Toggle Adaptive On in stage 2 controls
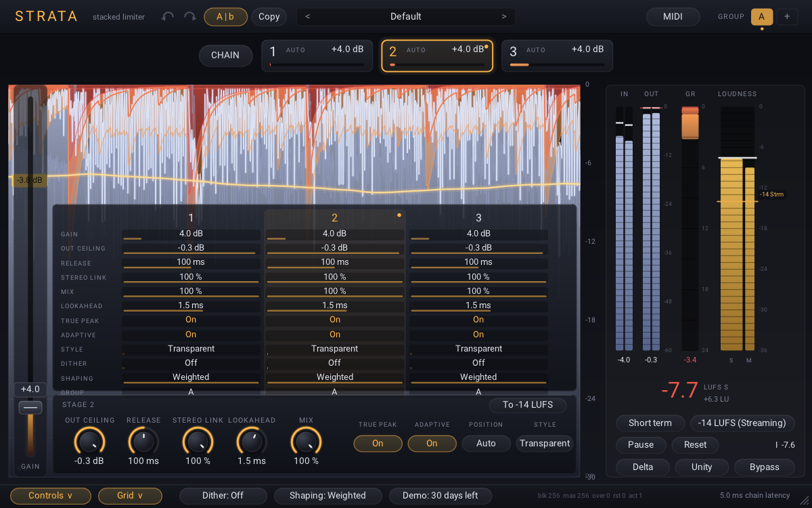The width and height of the screenshot is (812, 508). (432, 444)
